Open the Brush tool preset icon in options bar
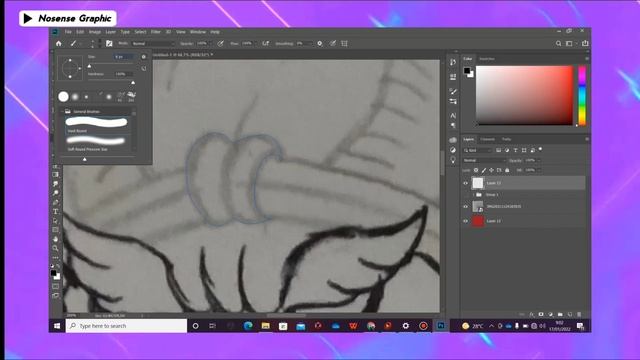The image size is (640, 360). [73, 44]
